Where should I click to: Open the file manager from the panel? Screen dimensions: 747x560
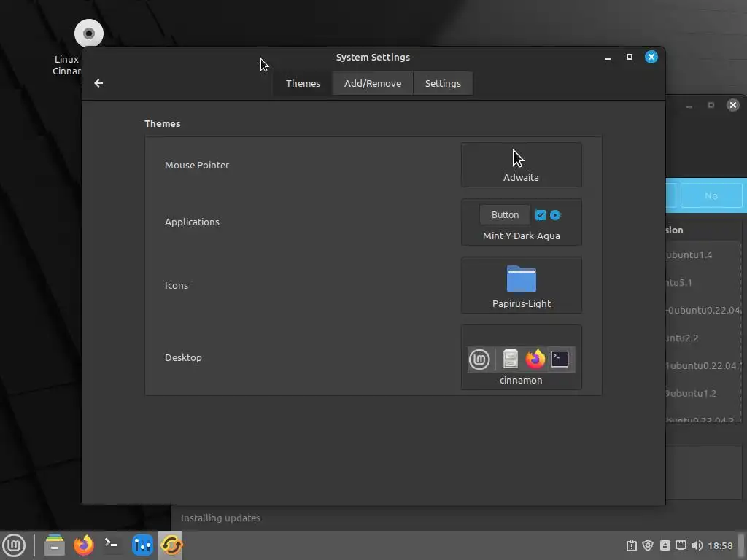[54, 545]
